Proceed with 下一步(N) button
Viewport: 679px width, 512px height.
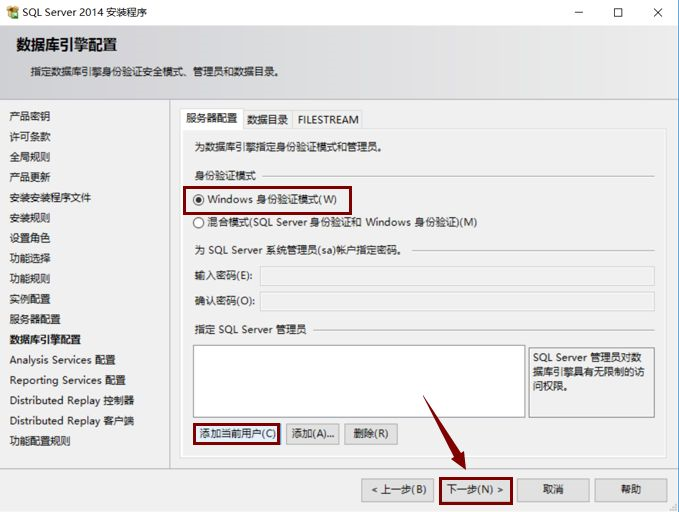point(475,490)
